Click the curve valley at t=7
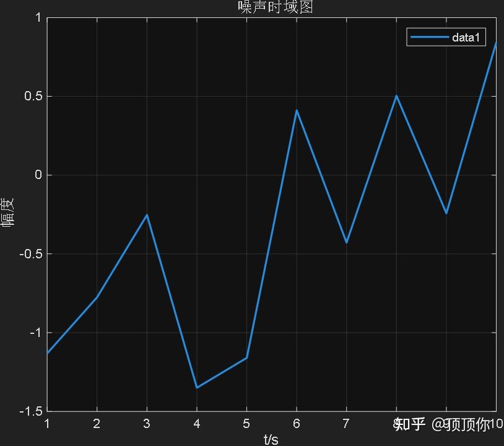504x446 pixels. (347, 242)
